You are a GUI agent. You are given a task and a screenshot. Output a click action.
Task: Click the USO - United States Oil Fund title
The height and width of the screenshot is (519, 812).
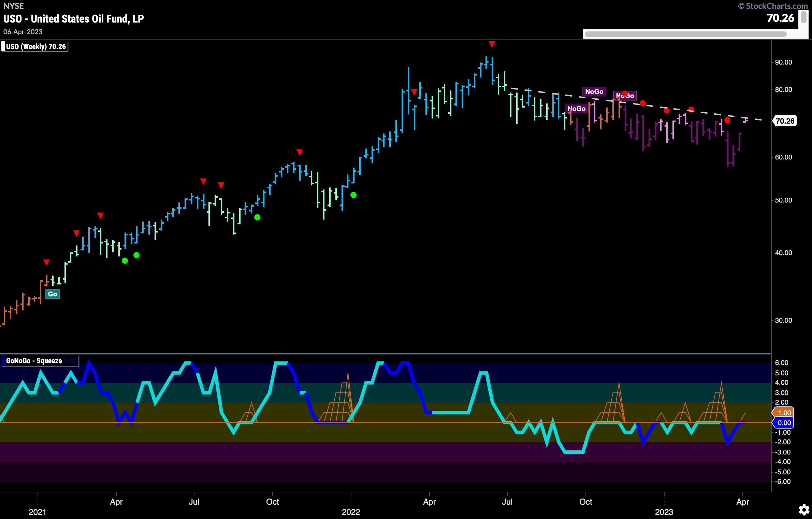(x=74, y=18)
